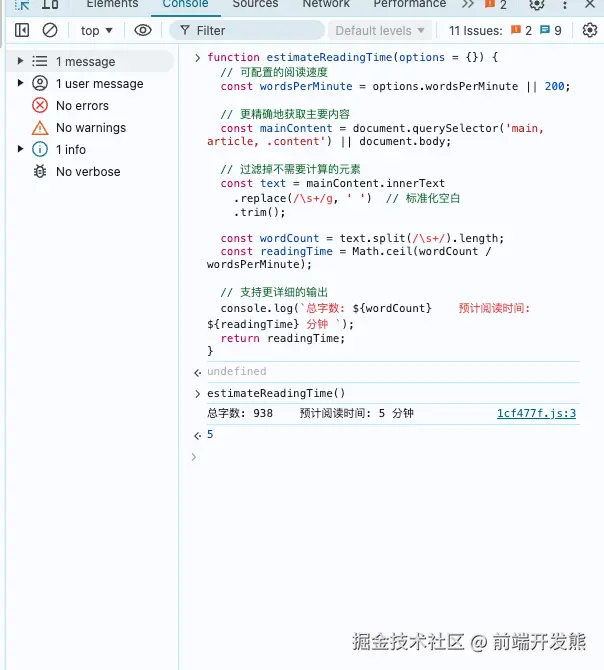Screen dimensions: 604x670
Task: Click the return readingTime; code line
Action: click(x=282, y=338)
